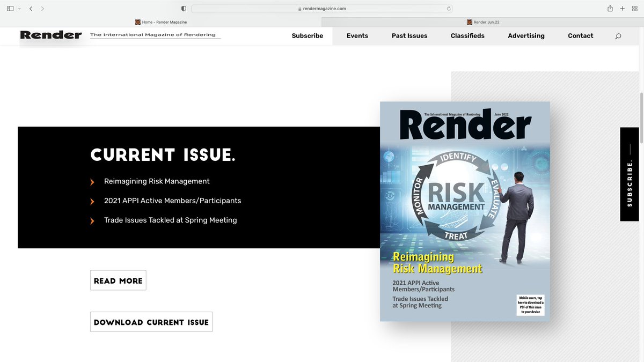Open a new browser tab

point(623,8)
